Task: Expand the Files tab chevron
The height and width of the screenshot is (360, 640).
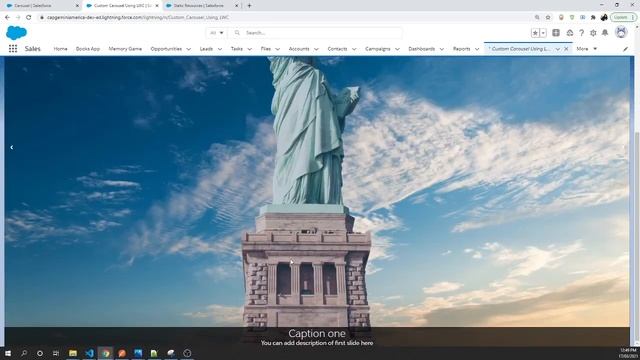Action: [278, 49]
